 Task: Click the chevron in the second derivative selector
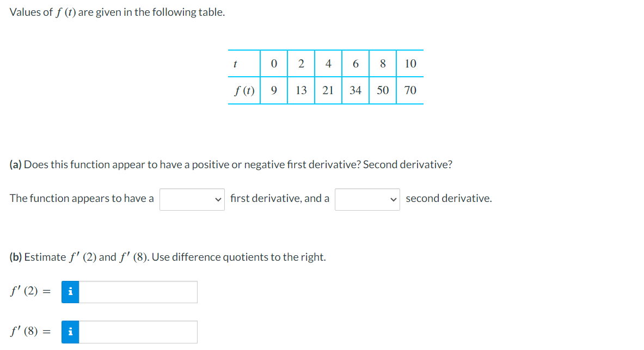tap(393, 199)
